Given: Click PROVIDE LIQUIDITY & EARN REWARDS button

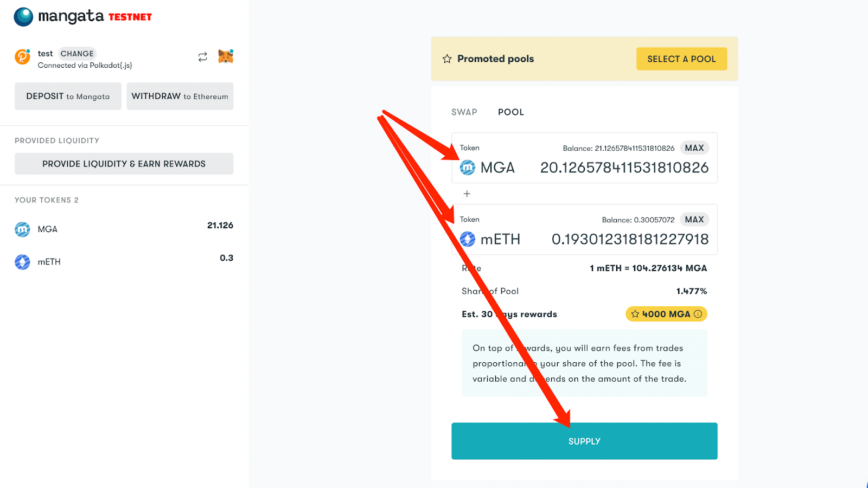Looking at the screenshot, I should click(x=124, y=164).
